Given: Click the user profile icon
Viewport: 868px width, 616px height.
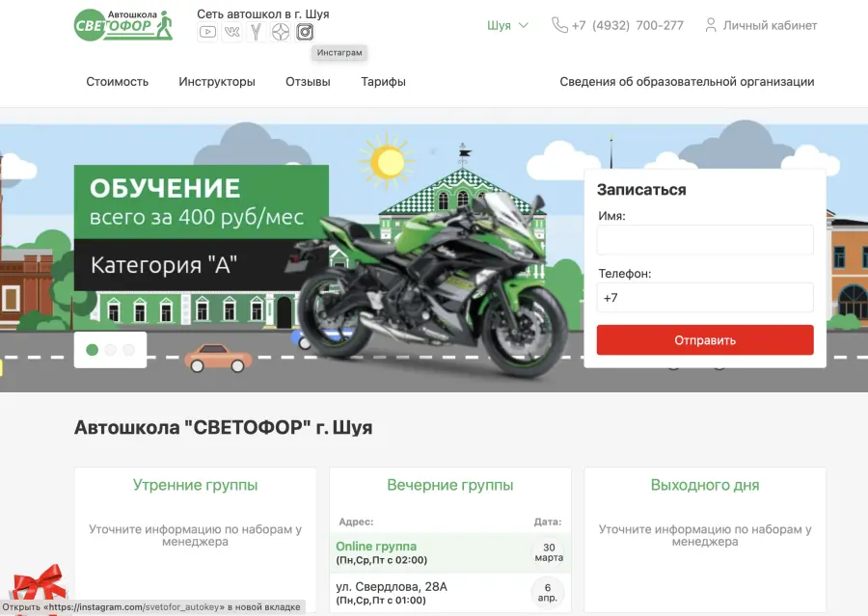Looking at the screenshot, I should point(710,25).
